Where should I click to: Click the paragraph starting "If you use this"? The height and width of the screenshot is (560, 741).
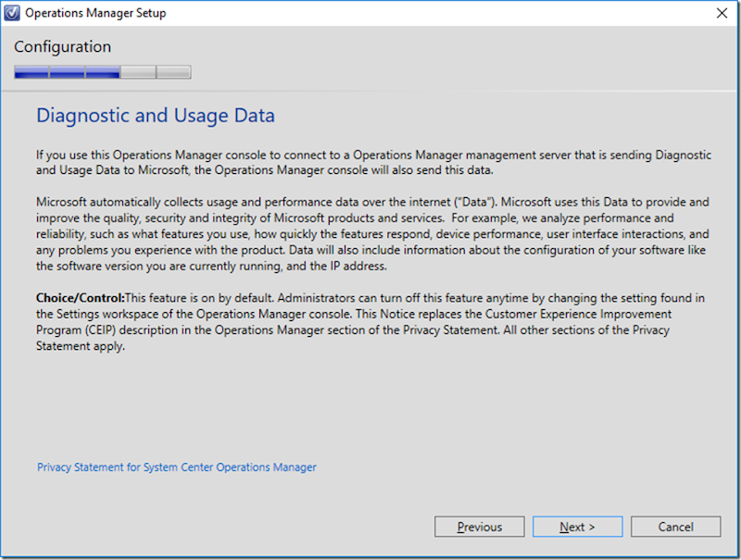(x=370, y=163)
